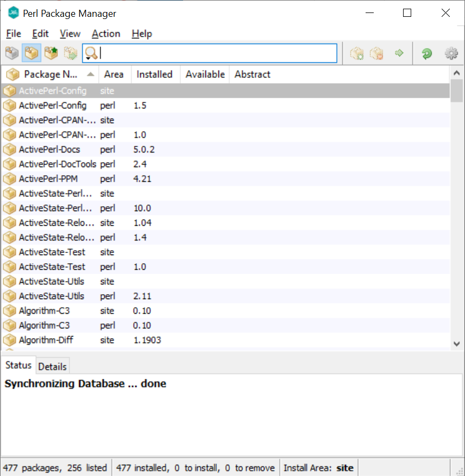Open the File menu
This screenshot has width=465, height=476.
pos(14,34)
